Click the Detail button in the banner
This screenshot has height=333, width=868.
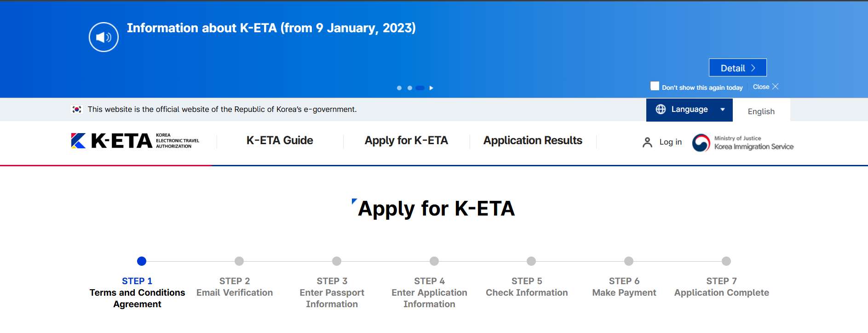[x=737, y=67]
